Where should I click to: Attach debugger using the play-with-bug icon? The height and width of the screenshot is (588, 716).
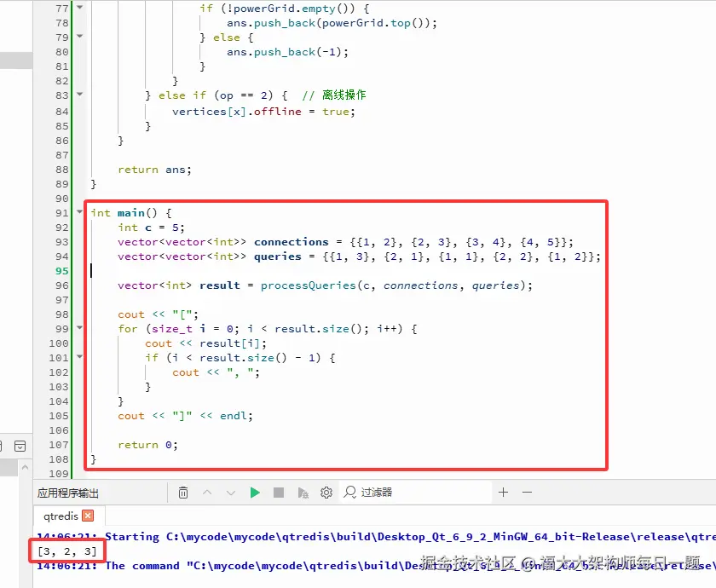pyautogui.click(x=303, y=493)
